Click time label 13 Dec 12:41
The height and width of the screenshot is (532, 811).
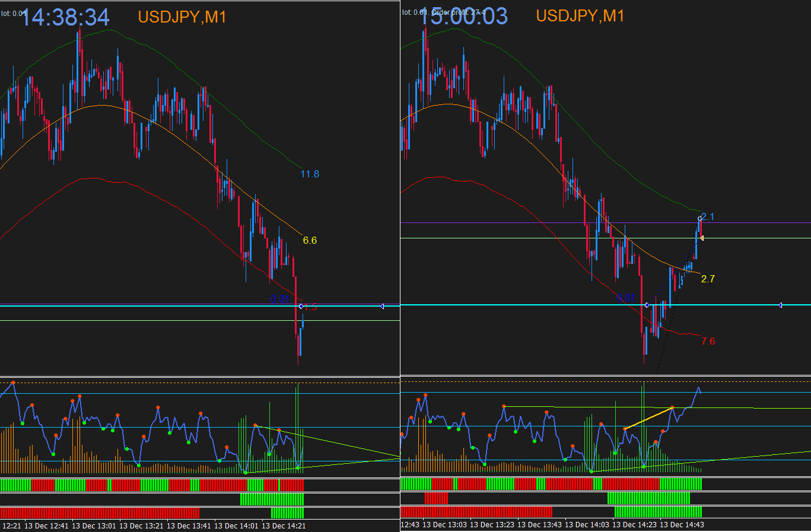[46, 525]
